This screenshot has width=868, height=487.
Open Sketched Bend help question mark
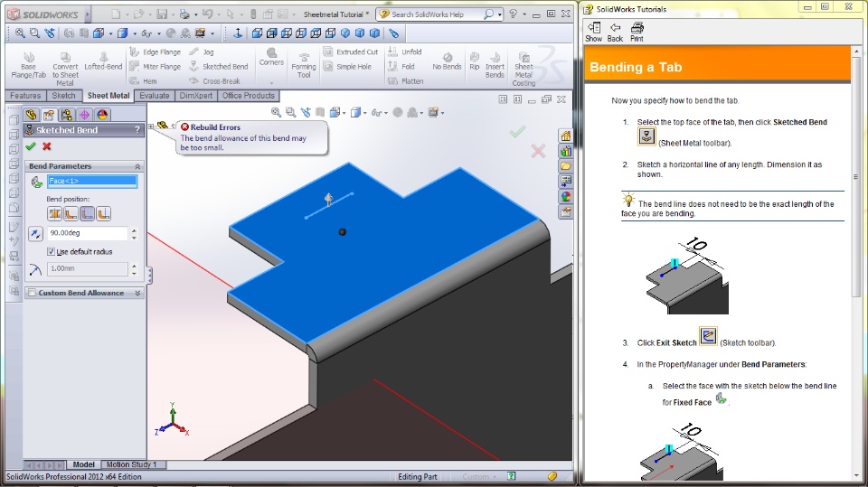point(137,130)
